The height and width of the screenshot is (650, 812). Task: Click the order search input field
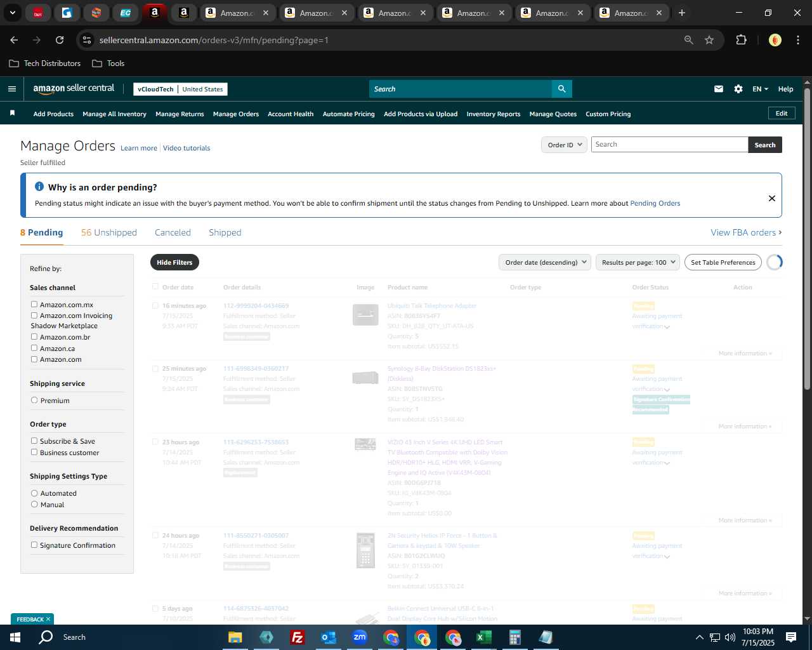[669, 145]
